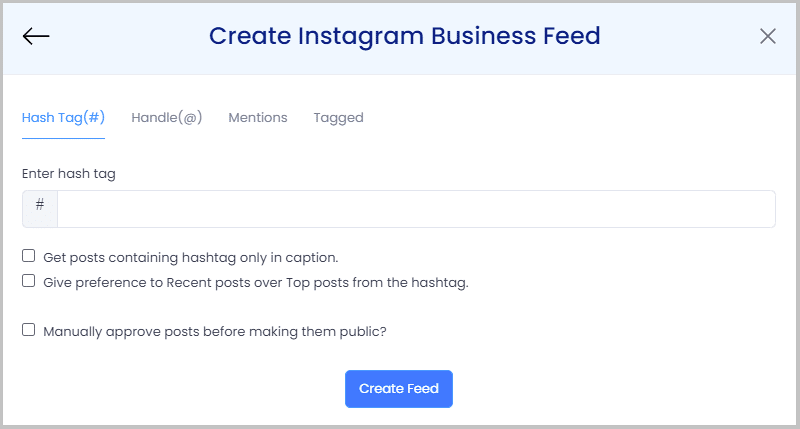Select the Mentions tab

[258, 117]
